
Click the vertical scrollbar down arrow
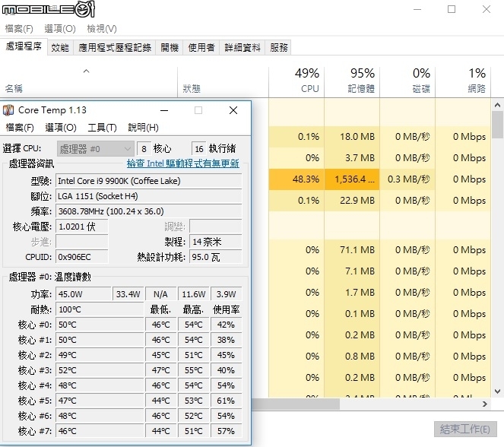coord(497,392)
